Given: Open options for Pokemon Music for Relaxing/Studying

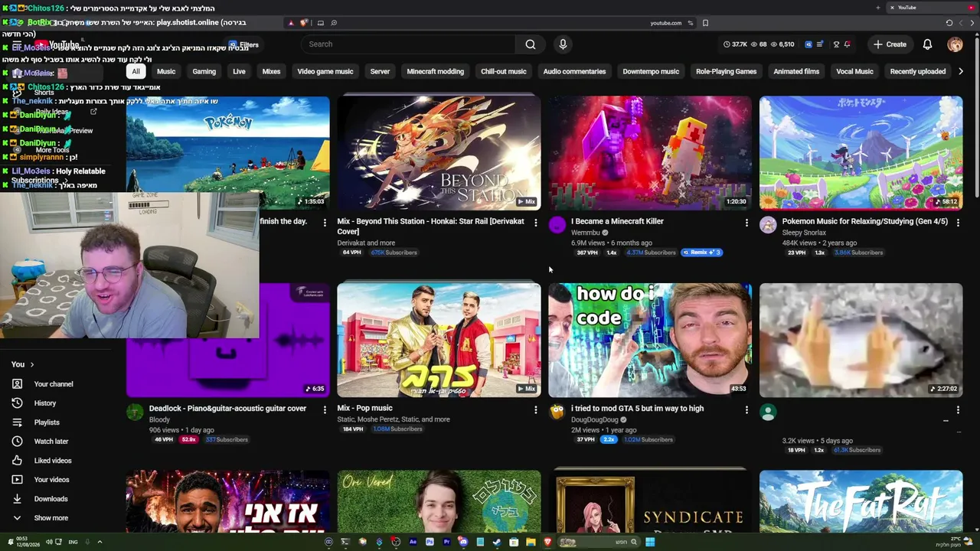Looking at the screenshot, I should point(958,223).
